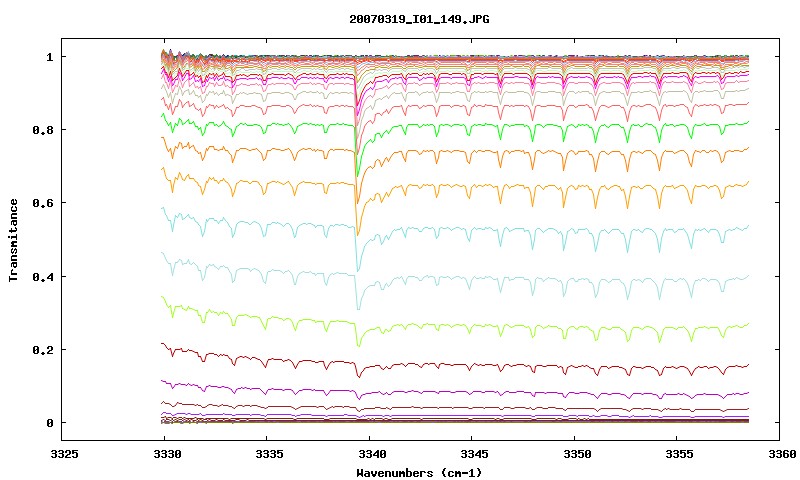Click the y-axis tick label 0
This screenshot has height=480, width=800.
point(49,423)
